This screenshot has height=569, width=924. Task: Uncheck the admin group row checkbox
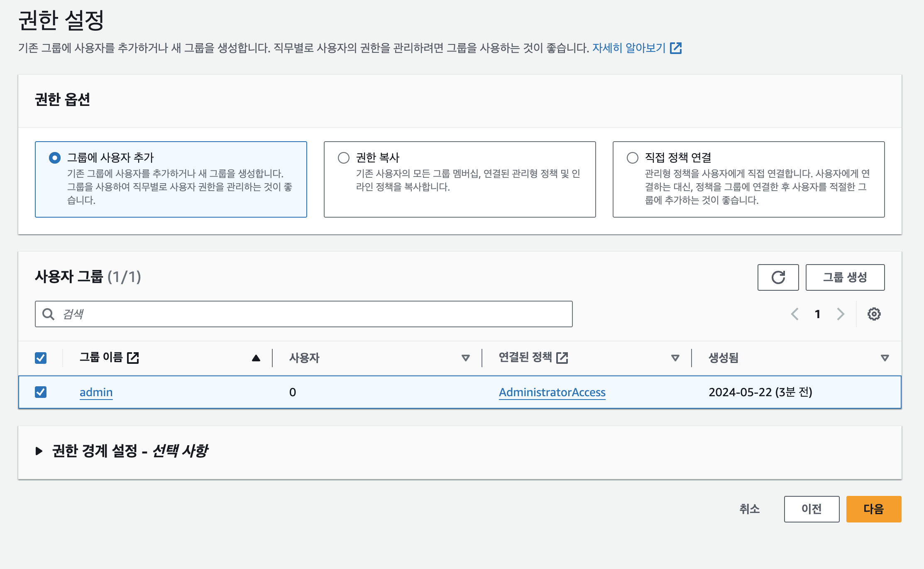click(41, 392)
